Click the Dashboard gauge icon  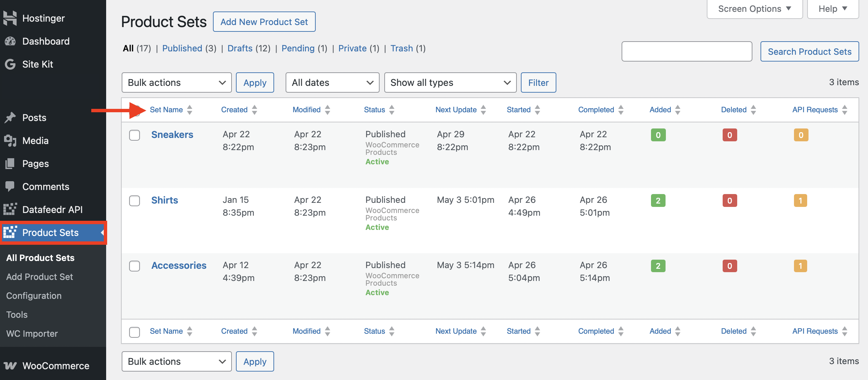(x=10, y=41)
